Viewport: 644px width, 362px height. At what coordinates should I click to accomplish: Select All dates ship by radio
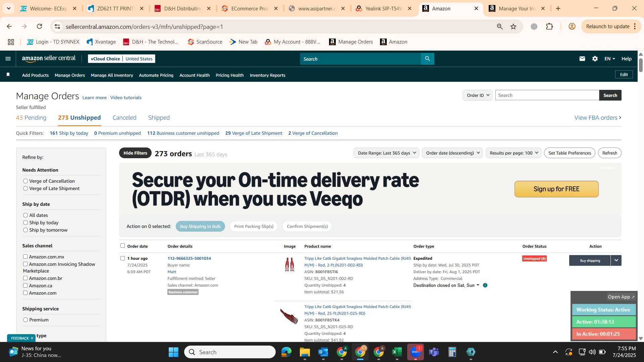(x=25, y=215)
